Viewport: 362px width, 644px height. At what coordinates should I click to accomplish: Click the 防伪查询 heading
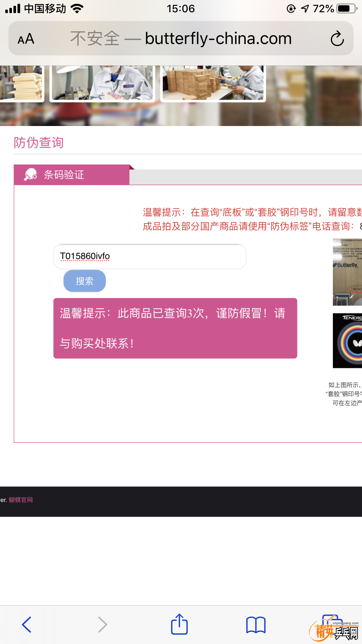click(38, 143)
